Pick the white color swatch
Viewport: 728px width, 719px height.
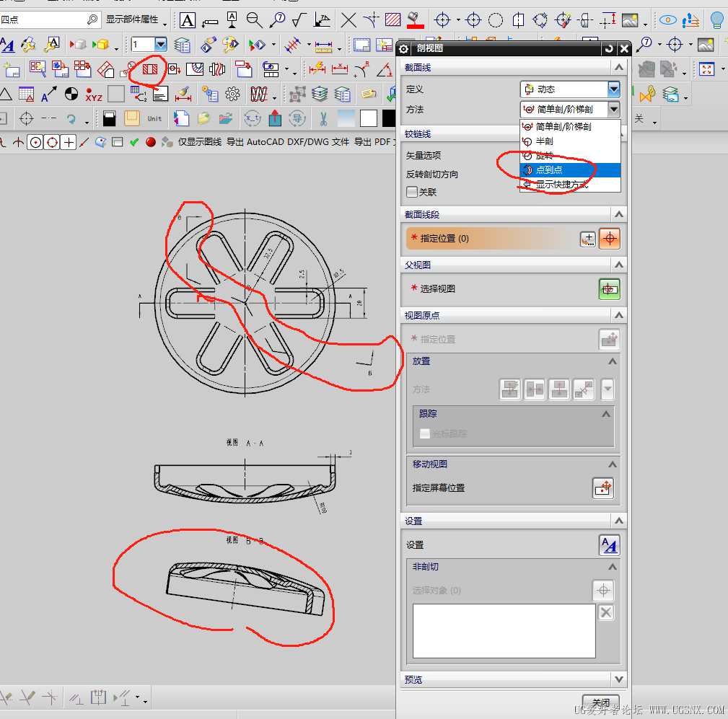pyautogui.click(x=369, y=119)
